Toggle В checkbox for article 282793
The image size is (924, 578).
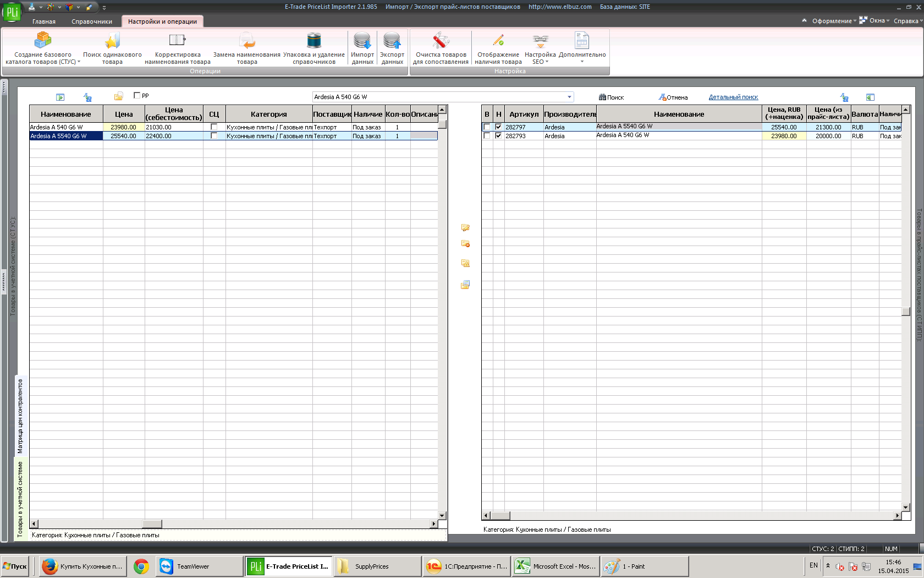pos(487,136)
